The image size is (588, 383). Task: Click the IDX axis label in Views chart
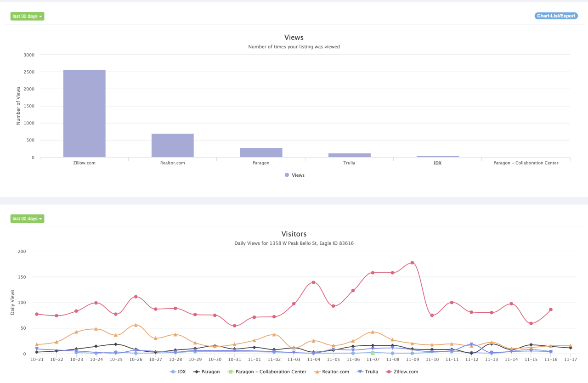[x=437, y=163]
